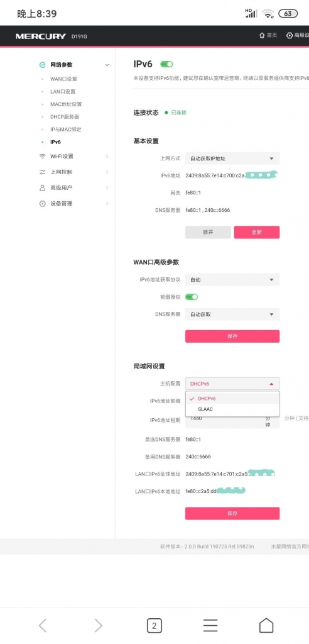The width and height of the screenshot is (309, 644).
Task: Tap the browser home icon
Action: click(266, 626)
